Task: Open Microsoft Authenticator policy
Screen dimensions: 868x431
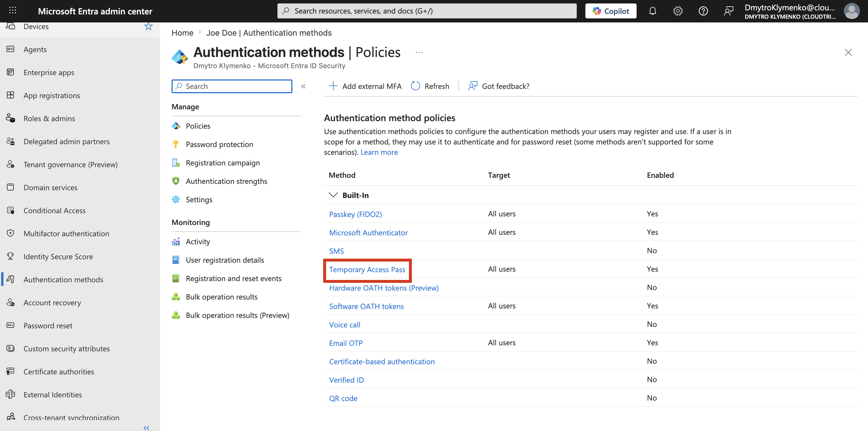Action: coord(368,232)
